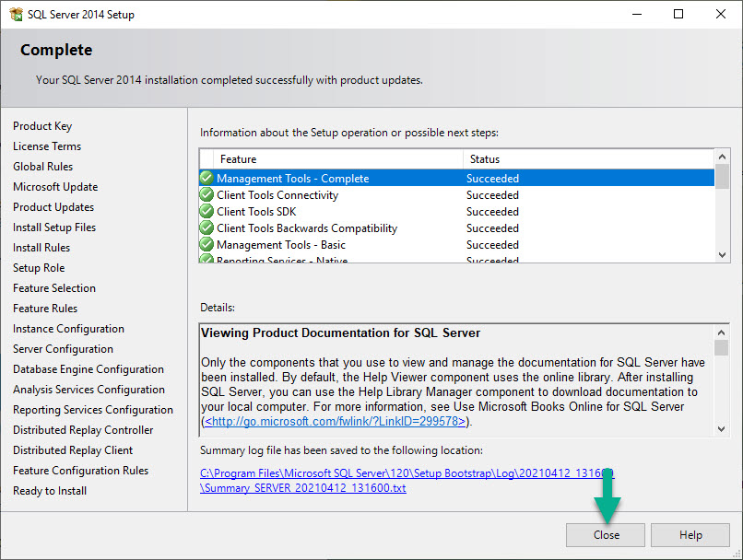Click the Install Setup Files step
The image size is (743, 560).
tap(54, 227)
